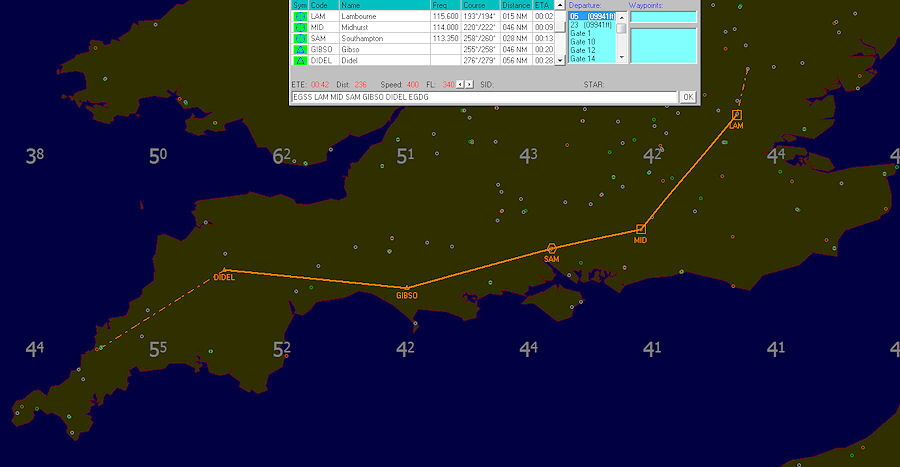Select the SAM waypoint marker on the map

pos(551,248)
